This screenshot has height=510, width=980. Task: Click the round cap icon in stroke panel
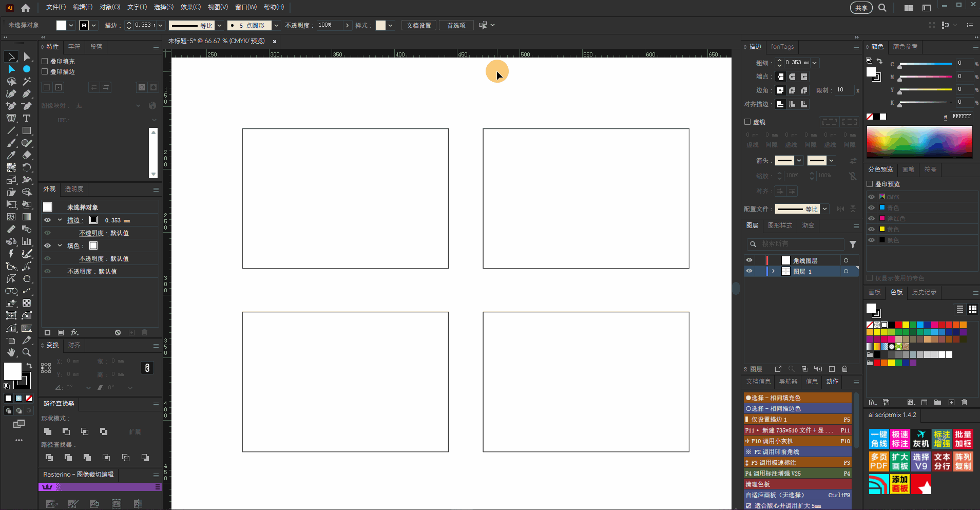pyautogui.click(x=792, y=77)
